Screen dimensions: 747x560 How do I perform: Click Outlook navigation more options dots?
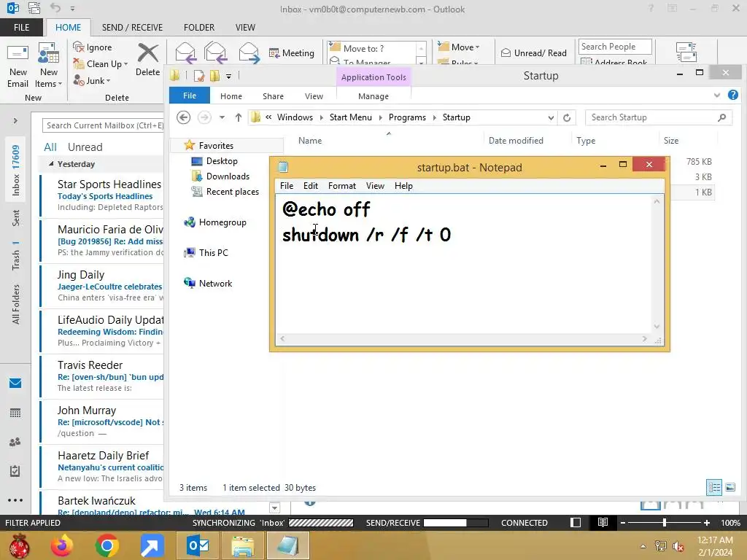15,500
